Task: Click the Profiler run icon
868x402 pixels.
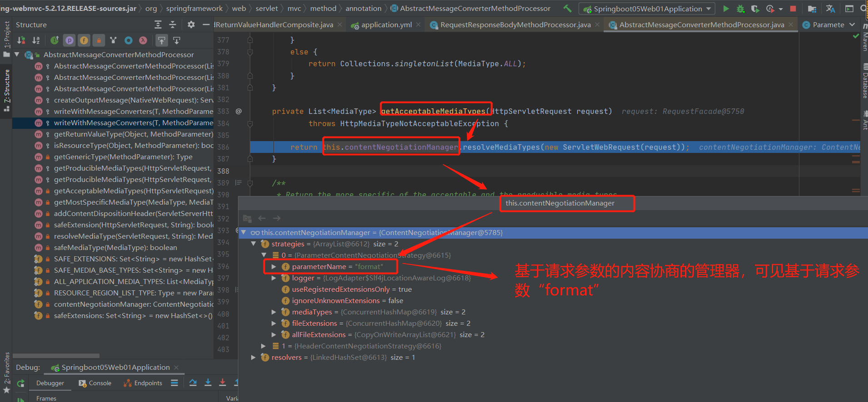Action: coord(770,9)
